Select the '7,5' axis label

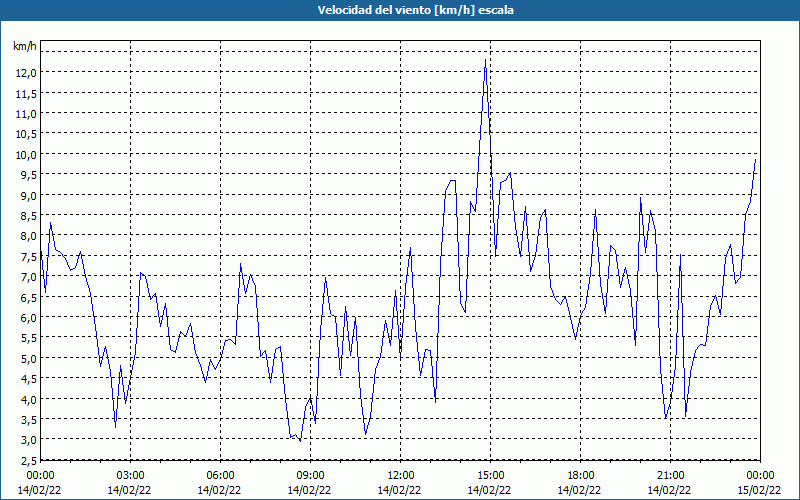(x=29, y=257)
